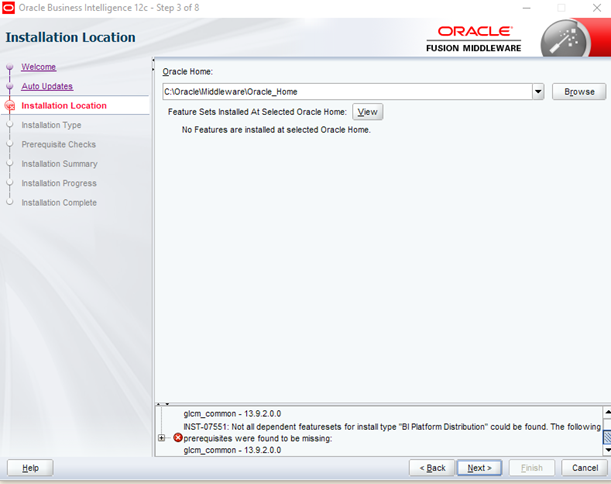Click the first glcm_common - 13.9.2.0.0 line
Image resolution: width=611 pixels, height=484 pixels.
pos(232,414)
